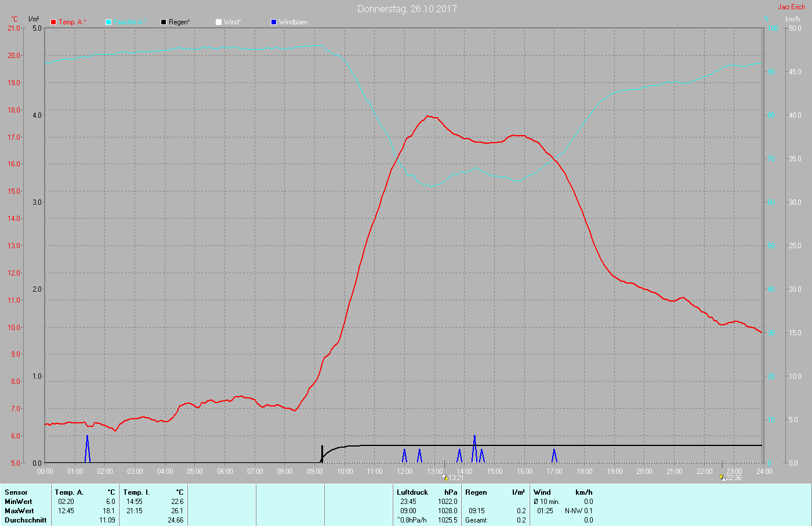Select the Regen* legend label

[179, 22]
